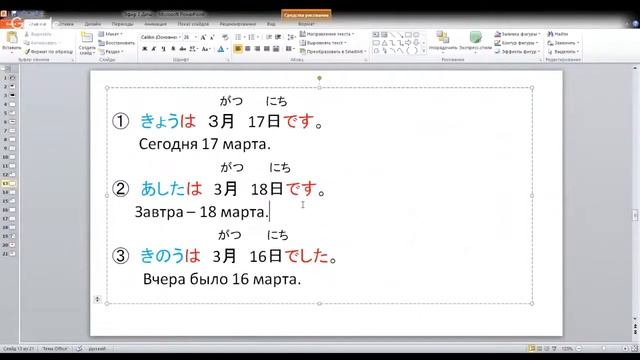Click the Replace (Заменить) button
This screenshot has width=640, height=360.
coord(562,43)
